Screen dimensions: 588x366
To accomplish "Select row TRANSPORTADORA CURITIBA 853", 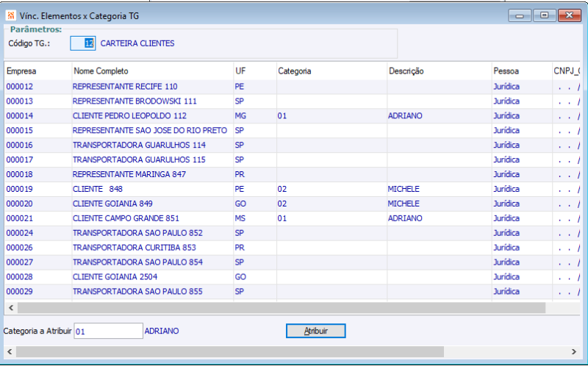I will [x=293, y=248].
